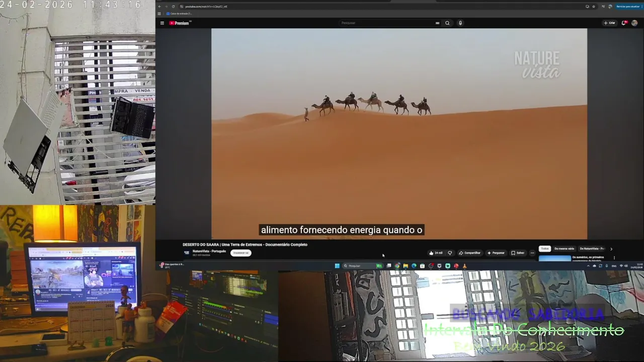Click the Criar create button
Image resolution: width=644 pixels, height=362 pixels.
[609, 23]
